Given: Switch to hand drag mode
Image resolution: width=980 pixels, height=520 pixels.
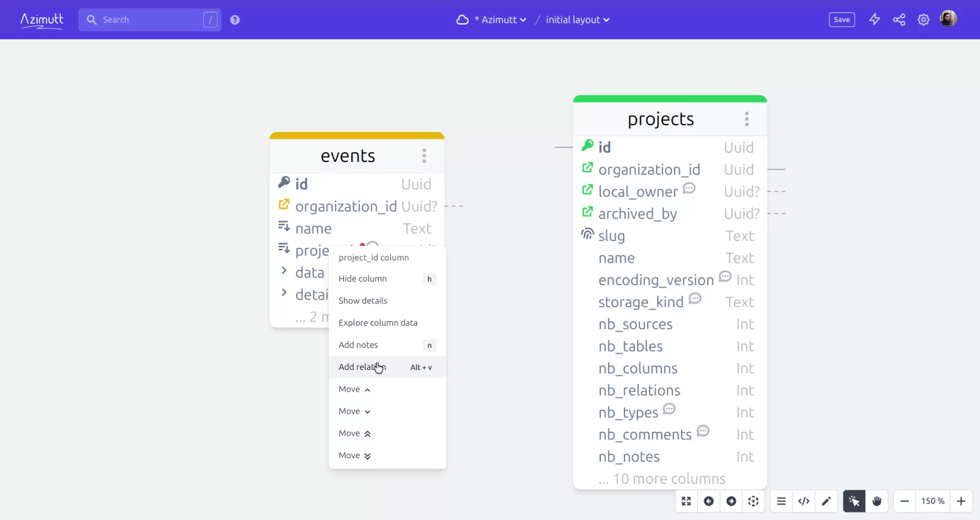Looking at the screenshot, I should click(876, 501).
